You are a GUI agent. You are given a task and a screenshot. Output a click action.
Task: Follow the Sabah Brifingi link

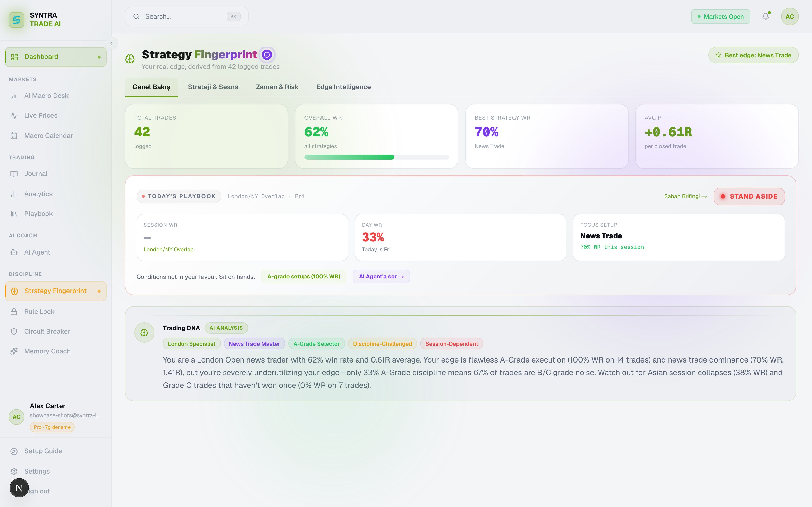point(685,196)
